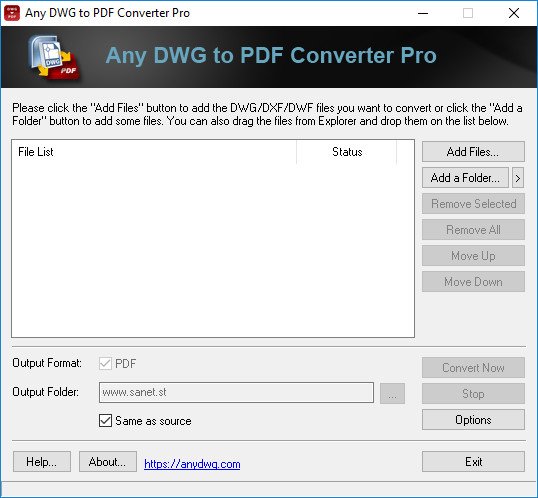Open Help
The height and width of the screenshot is (498, 538).
pyautogui.click(x=42, y=462)
